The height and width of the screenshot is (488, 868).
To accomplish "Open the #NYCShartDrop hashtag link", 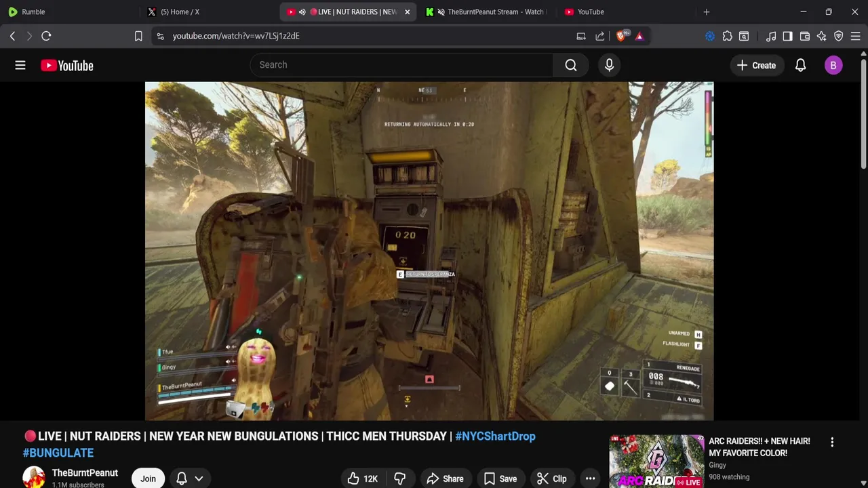I will click(495, 436).
